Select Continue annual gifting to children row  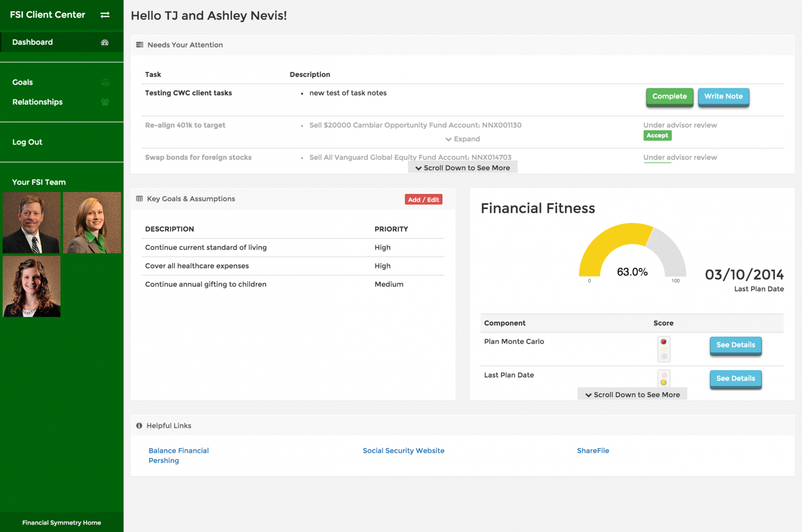click(293, 284)
